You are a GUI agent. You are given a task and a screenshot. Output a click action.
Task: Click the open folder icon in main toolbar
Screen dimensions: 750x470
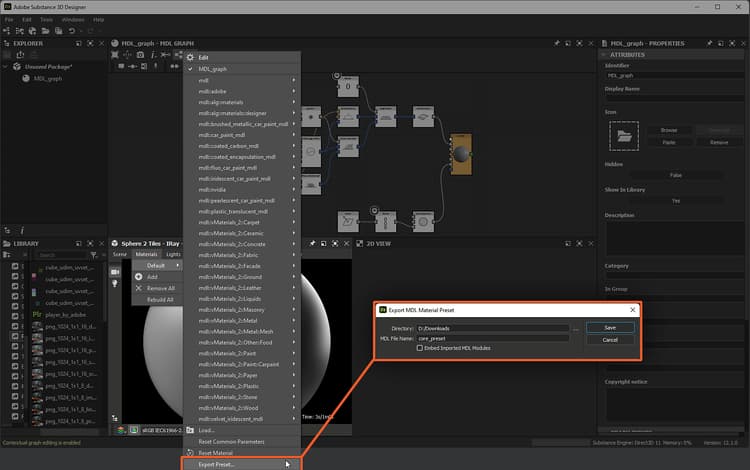click(45, 31)
